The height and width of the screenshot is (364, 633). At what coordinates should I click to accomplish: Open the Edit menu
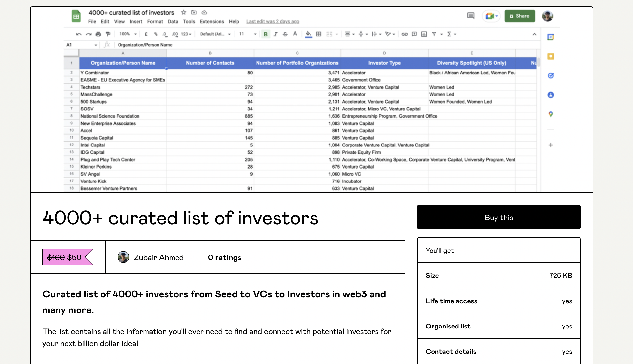[x=105, y=22]
